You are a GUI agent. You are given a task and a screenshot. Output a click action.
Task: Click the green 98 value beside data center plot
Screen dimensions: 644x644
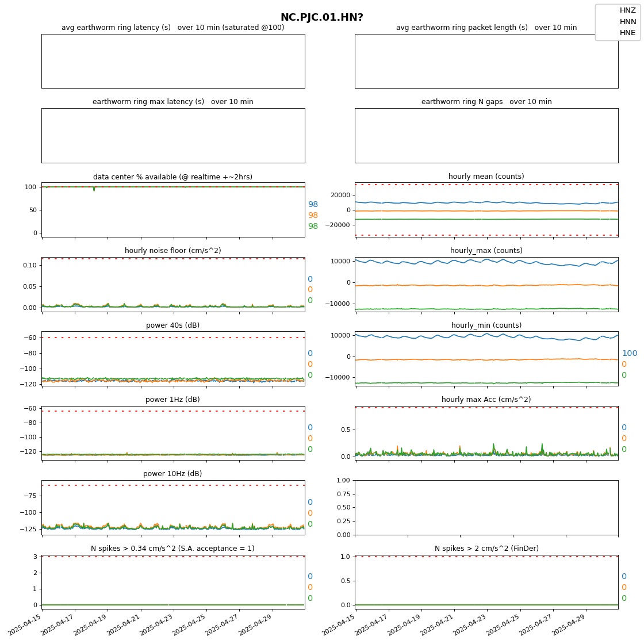pos(313,227)
